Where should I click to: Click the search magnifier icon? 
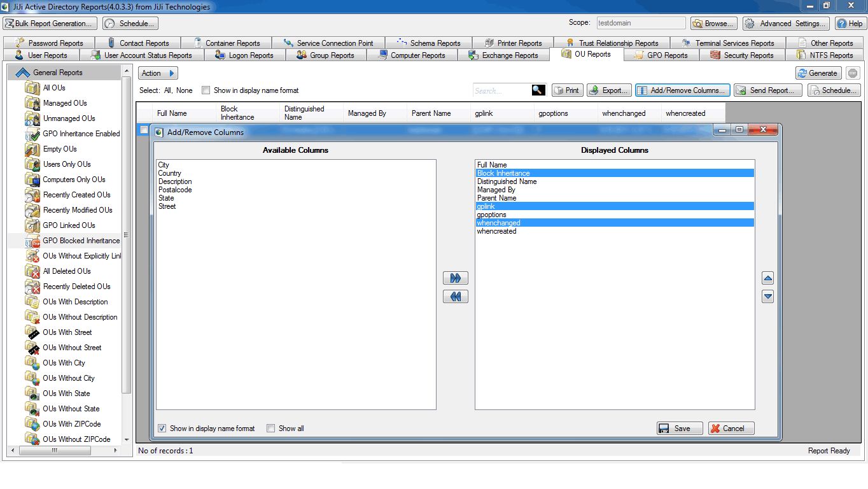click(x=538, y=90)
